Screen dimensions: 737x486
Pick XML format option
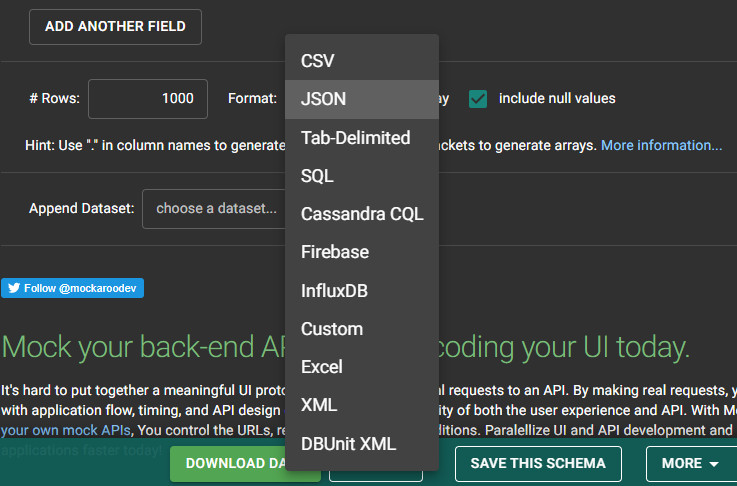tap(362, 405)
